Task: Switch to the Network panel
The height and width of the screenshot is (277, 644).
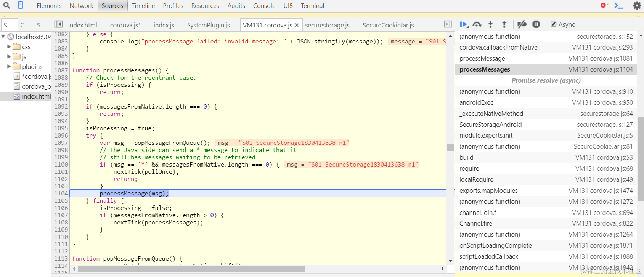Action: pos(82,6)
